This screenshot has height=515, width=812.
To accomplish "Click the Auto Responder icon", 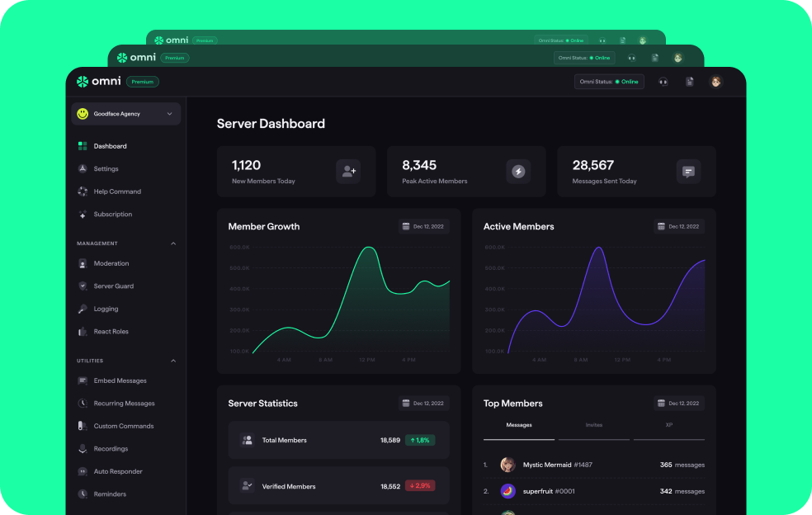I will [83, 471].
